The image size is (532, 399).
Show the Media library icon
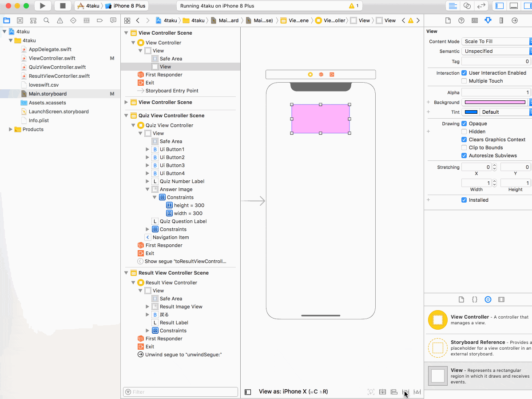coord(501,299)
